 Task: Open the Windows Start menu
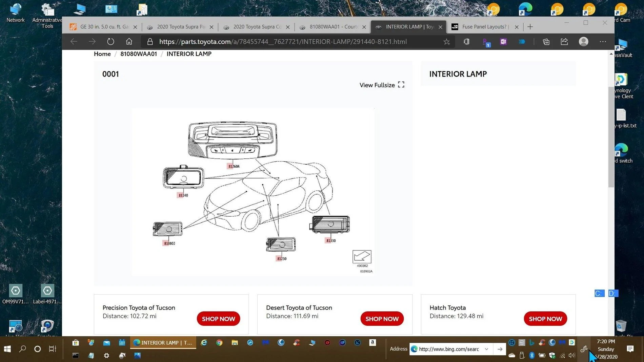[x=7, y=349]
